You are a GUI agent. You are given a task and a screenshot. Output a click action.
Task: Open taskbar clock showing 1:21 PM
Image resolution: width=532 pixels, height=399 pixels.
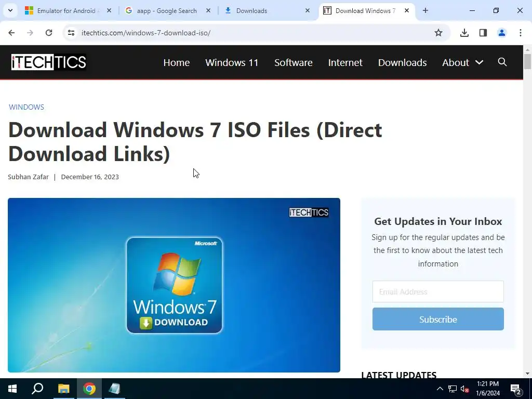(488, 389)
